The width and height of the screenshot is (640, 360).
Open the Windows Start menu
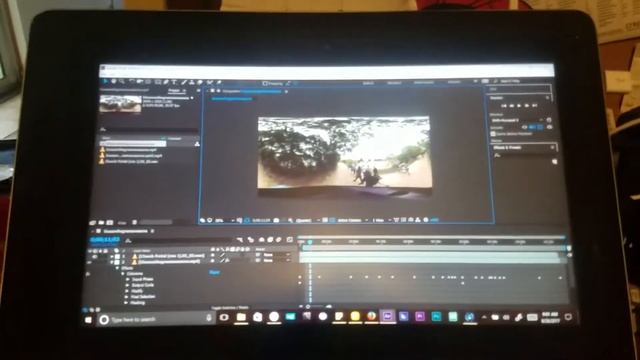pyautogui.click(x=88, y=320)
